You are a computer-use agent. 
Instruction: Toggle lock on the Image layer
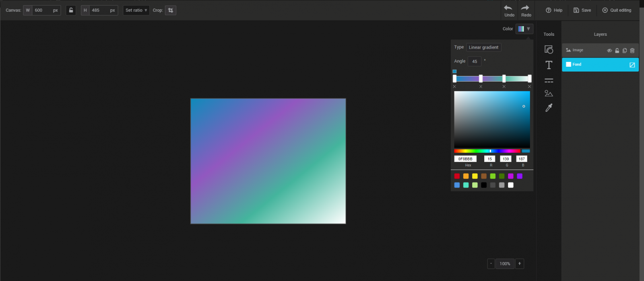(617, 51)
